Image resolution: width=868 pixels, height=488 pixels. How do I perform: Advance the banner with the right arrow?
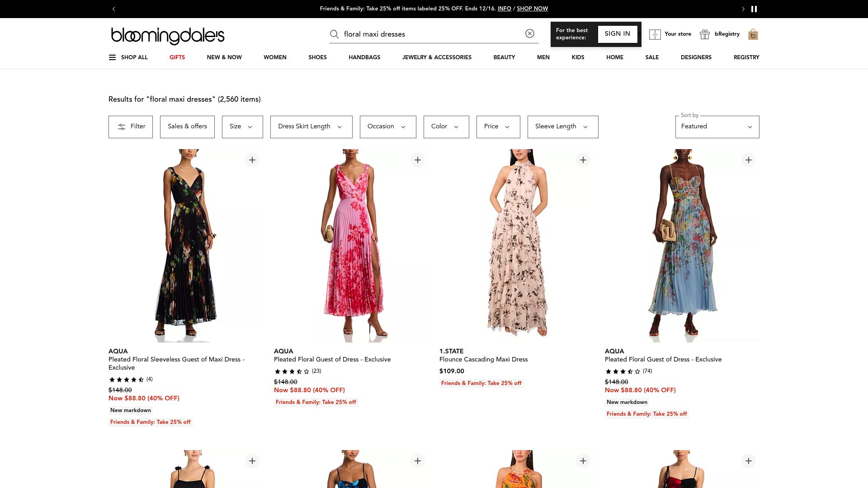(743, 9)
